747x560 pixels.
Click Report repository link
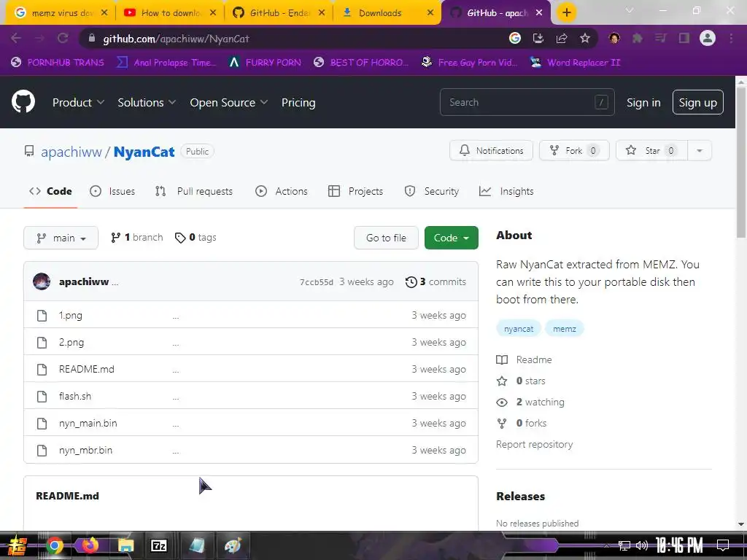coord(534,444)
